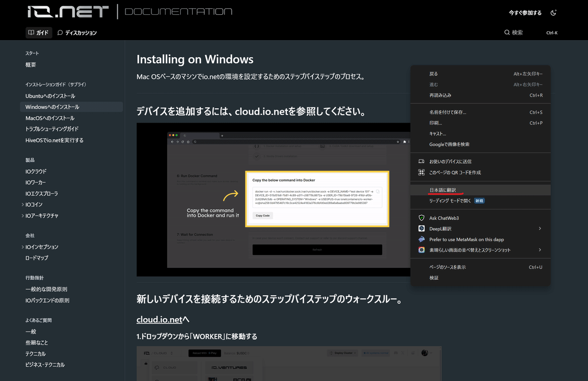Open the ディスカッション tab
This screenshot has width=588, height=381.
(x=77, y=33)
